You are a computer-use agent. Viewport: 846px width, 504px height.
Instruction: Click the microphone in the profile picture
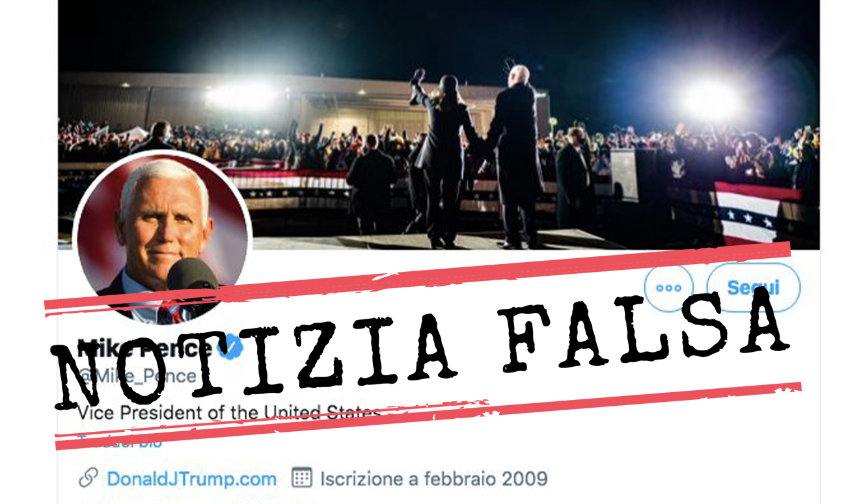tap(193, 276)
